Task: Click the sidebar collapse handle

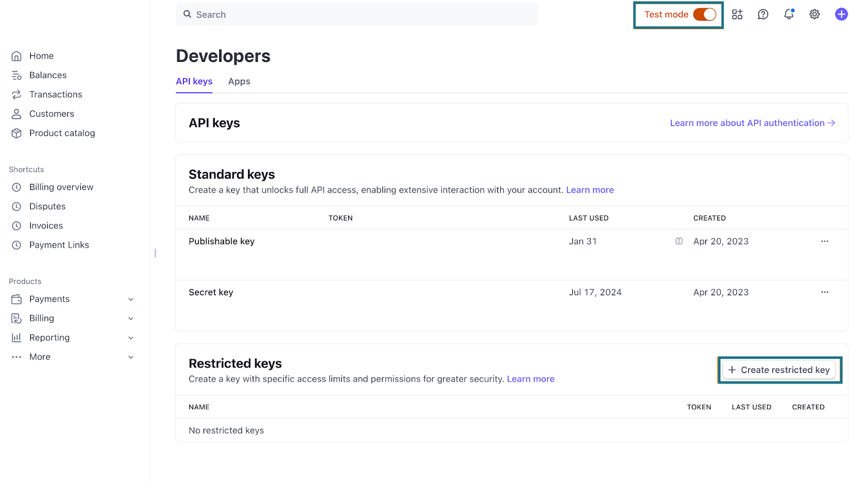Action: click(x=155, y=253)
